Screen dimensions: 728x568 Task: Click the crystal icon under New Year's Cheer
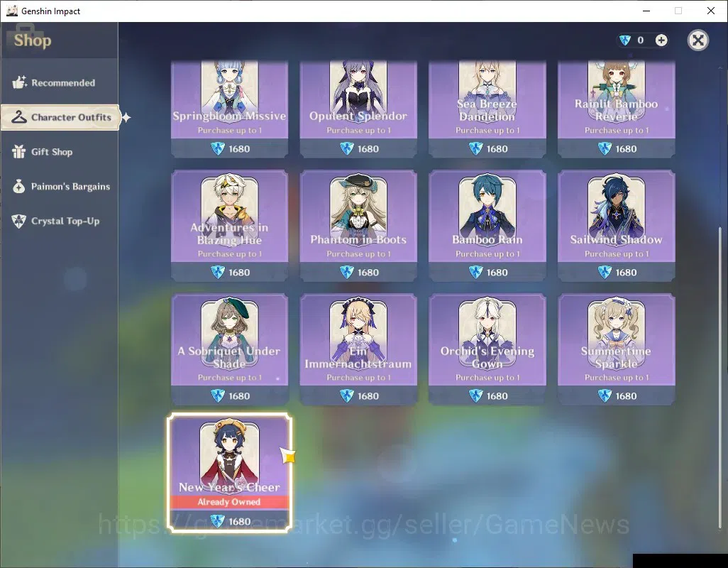218,521
